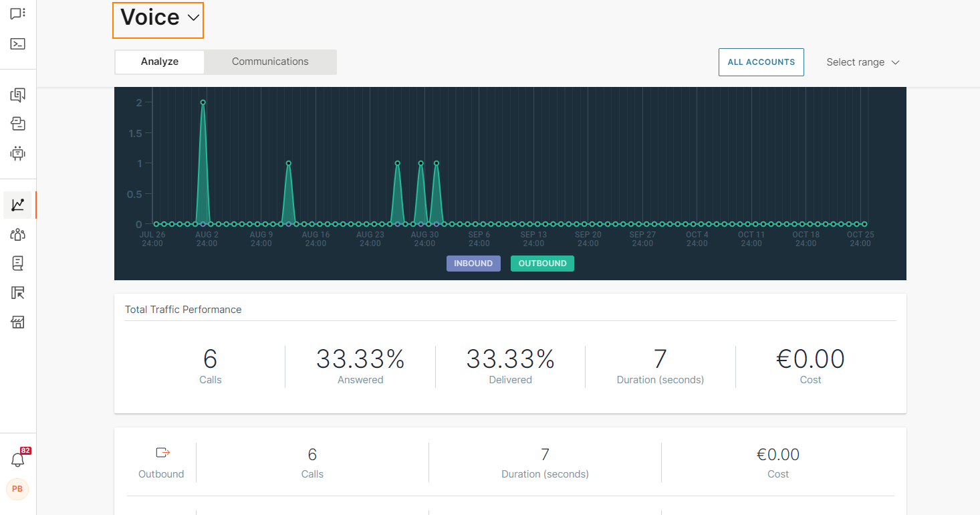Screen dimensions: 980x515
Task: Click the Outbound arrow icon in summary row
Action: tap(162, 453)
